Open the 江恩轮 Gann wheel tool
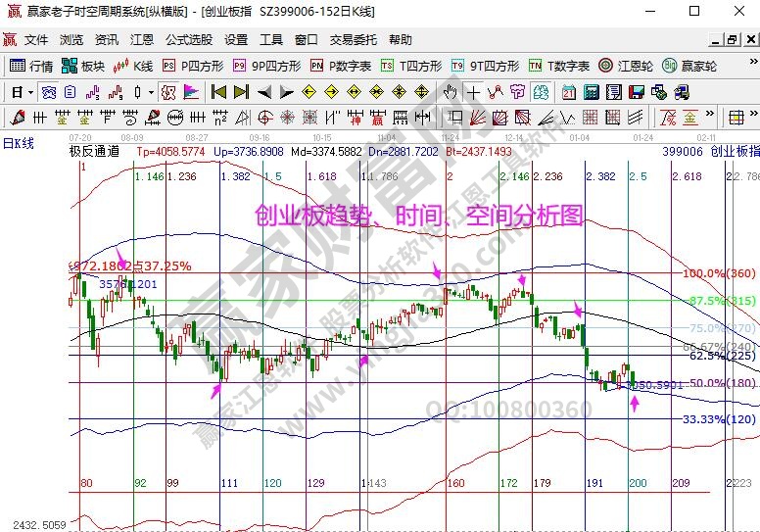Viewport: 760px width, 532px height. click(x=633, y=66)
